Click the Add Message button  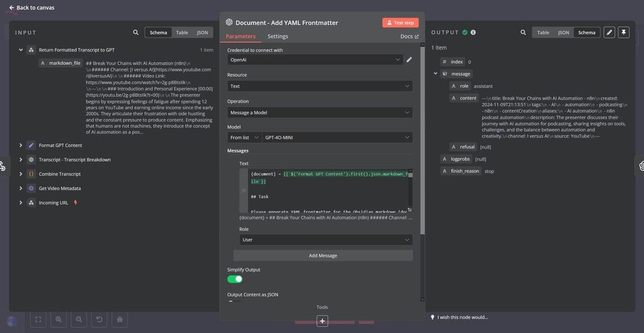[322, 256]
